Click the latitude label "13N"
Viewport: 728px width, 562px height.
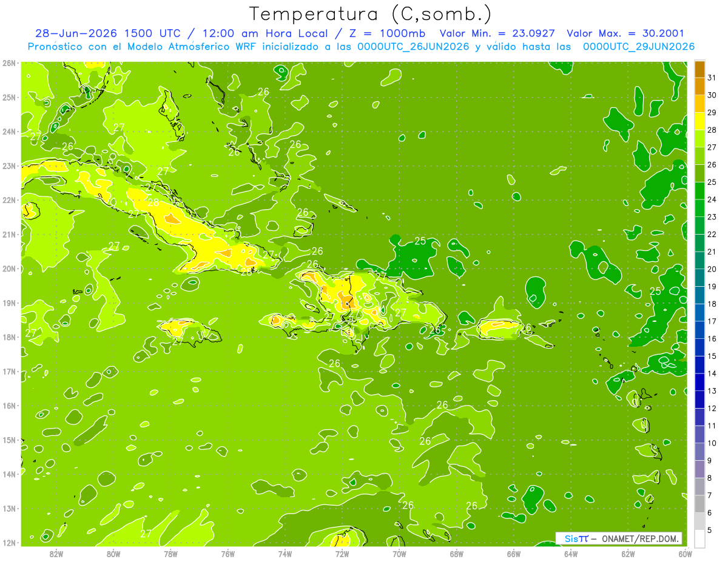point(9,508)
